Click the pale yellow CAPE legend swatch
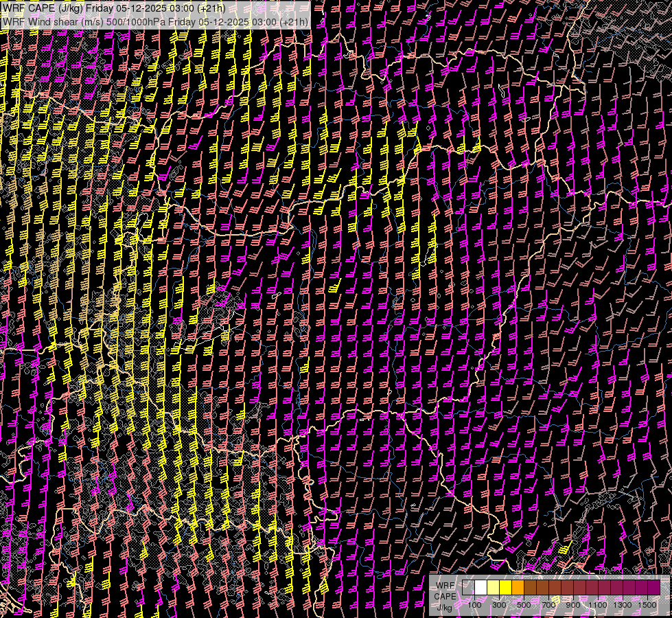Viewport: 672px width, 618px height. (493, 588)
